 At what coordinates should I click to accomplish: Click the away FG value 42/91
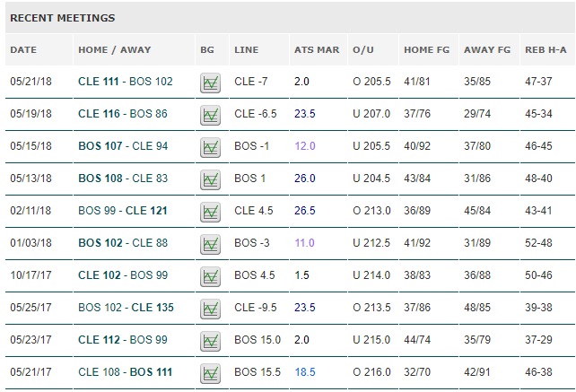click(477, 372)
